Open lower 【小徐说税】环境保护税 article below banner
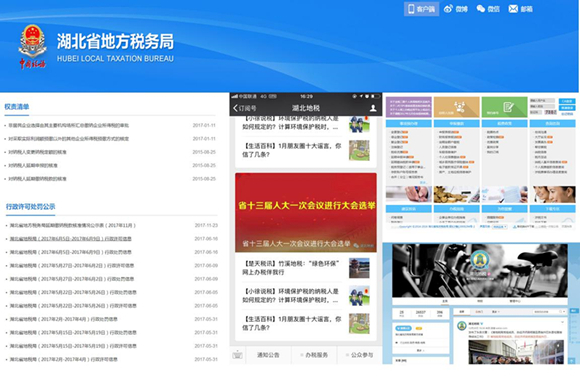Image resolution: width=580 pixels, height=378 pixels. tap(306, 296)
